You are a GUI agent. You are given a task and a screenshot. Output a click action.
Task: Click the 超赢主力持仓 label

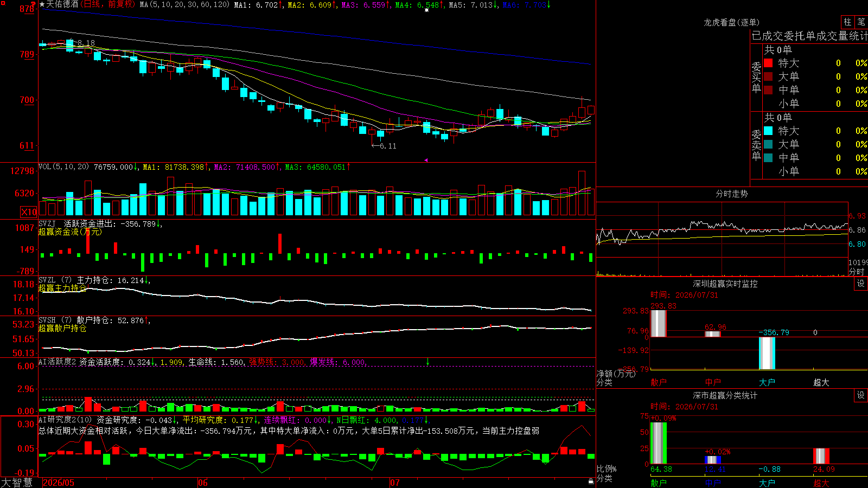coord(62,288)
